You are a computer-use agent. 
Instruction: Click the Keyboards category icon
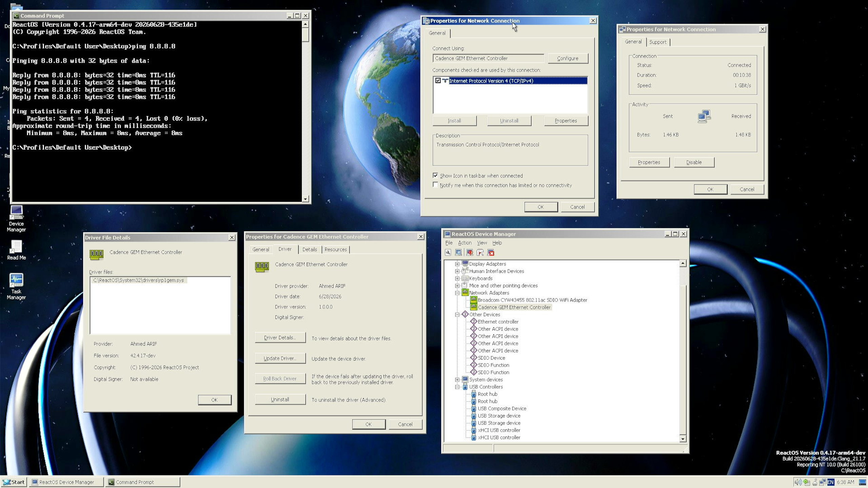click(x=465, y=278)
